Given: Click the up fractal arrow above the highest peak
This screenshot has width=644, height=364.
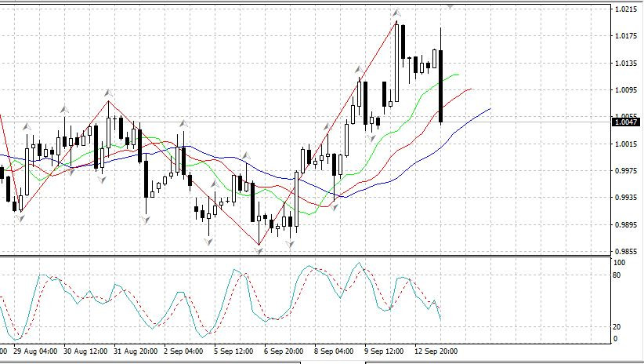Looking at the screenshot, I should coord(397,13).
